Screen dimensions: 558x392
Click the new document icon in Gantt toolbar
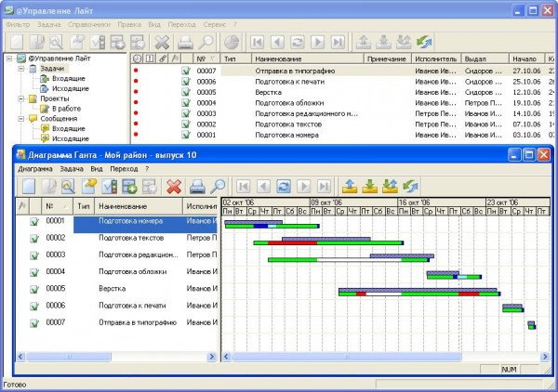pos(29,186)
